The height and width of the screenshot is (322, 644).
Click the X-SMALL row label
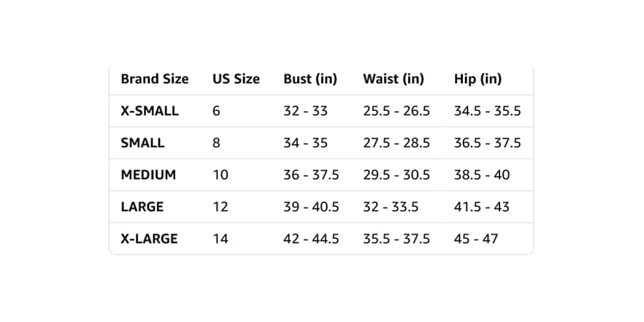click(150, 111)
